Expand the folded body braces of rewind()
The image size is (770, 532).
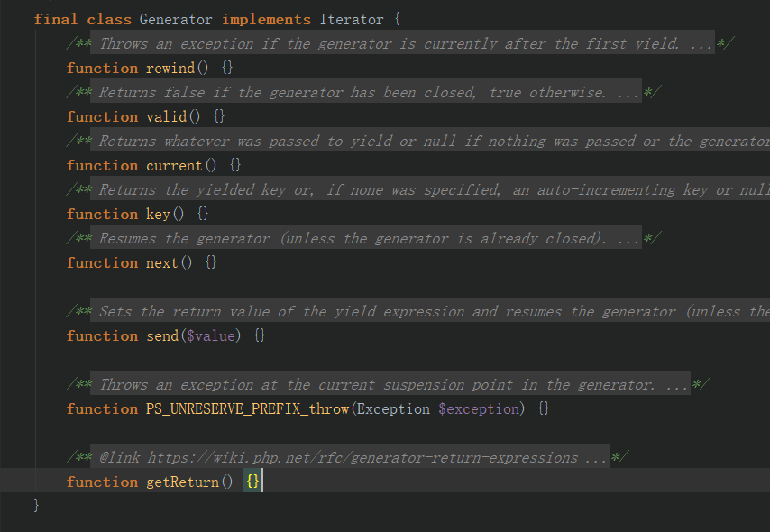[227, 68]
